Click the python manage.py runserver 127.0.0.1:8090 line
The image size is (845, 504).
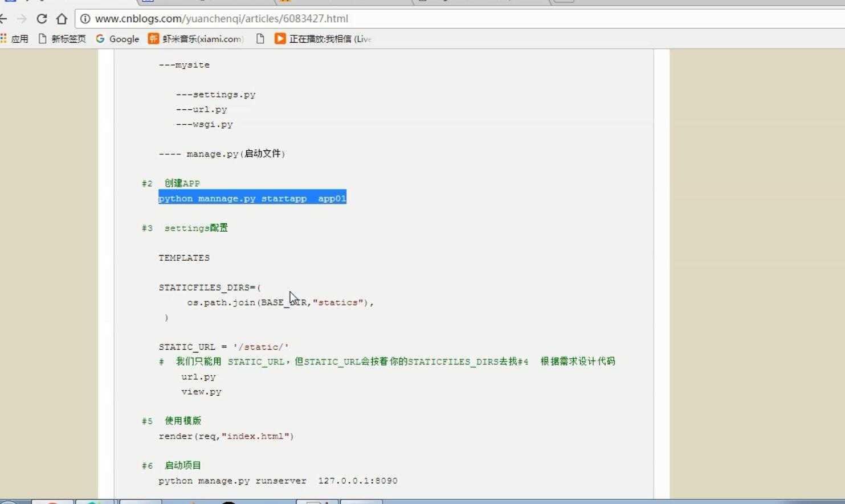278,481
